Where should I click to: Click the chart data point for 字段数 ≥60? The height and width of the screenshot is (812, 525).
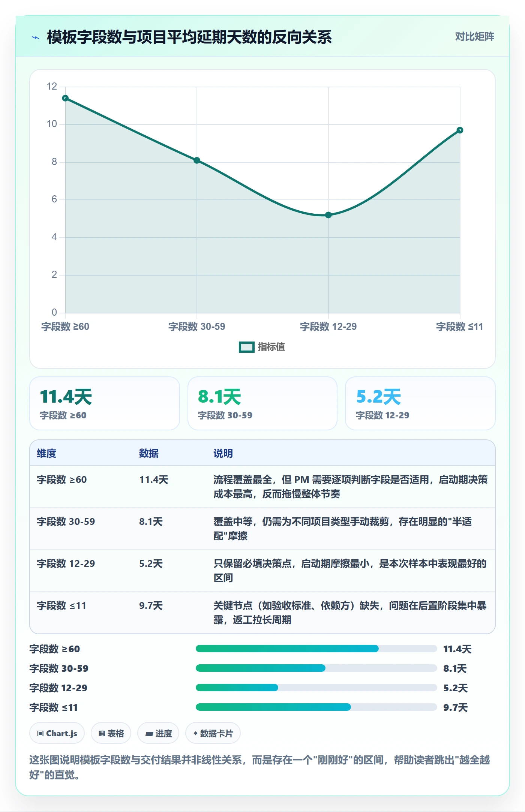click(65, 98)
